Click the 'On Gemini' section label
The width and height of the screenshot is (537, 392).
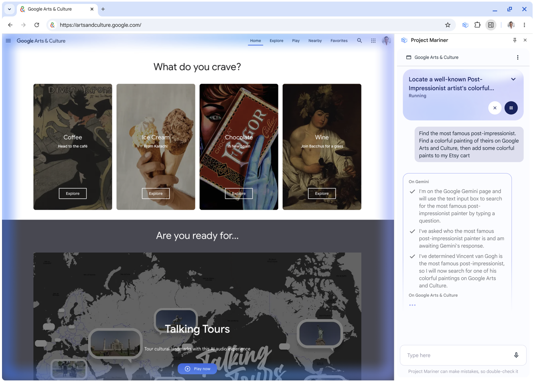pyautogui.click(x=419, y=182)
